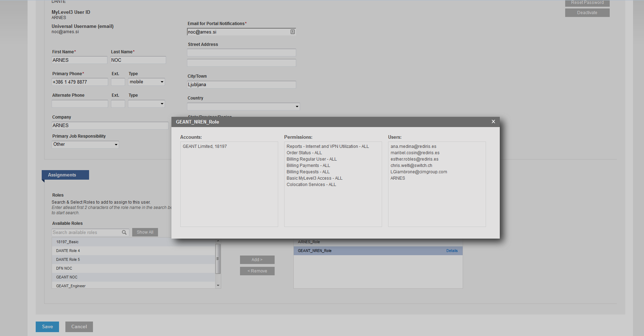Click the Cancel button

(x=79, y=327)
